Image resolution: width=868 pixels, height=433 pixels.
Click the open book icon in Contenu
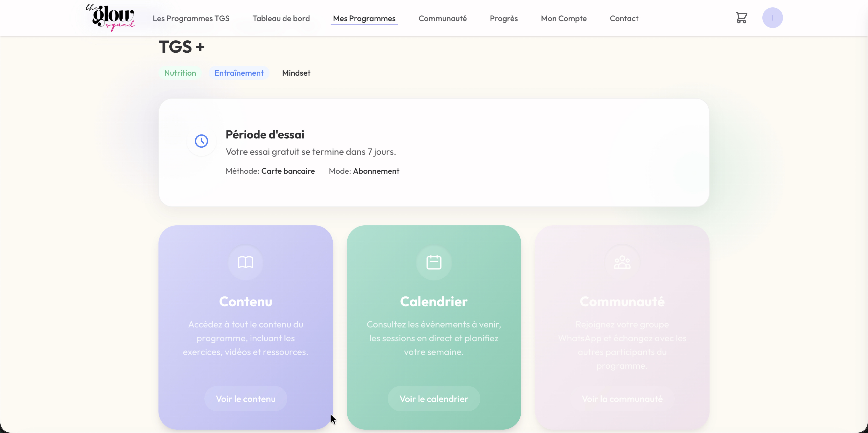pyautogui.click(x=246, y=262)
